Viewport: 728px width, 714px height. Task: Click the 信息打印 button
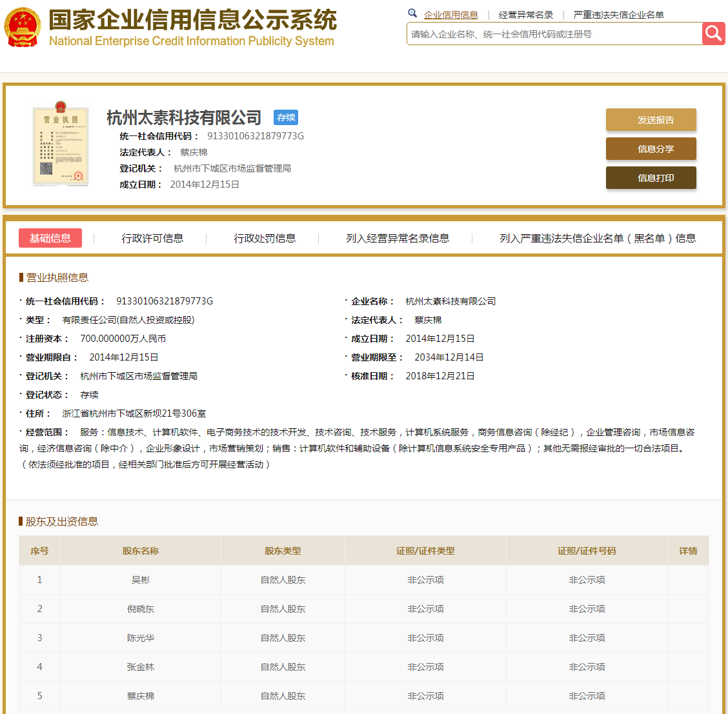[651, 177]
